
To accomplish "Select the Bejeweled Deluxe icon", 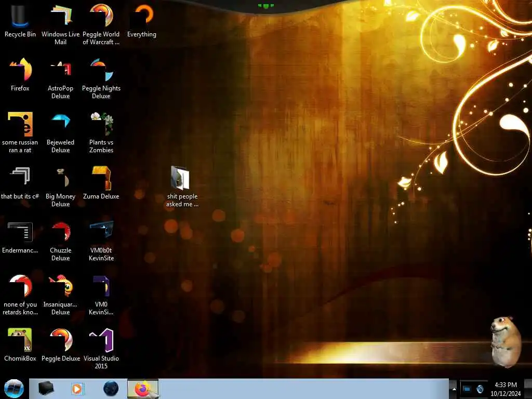I will [60, 132].
